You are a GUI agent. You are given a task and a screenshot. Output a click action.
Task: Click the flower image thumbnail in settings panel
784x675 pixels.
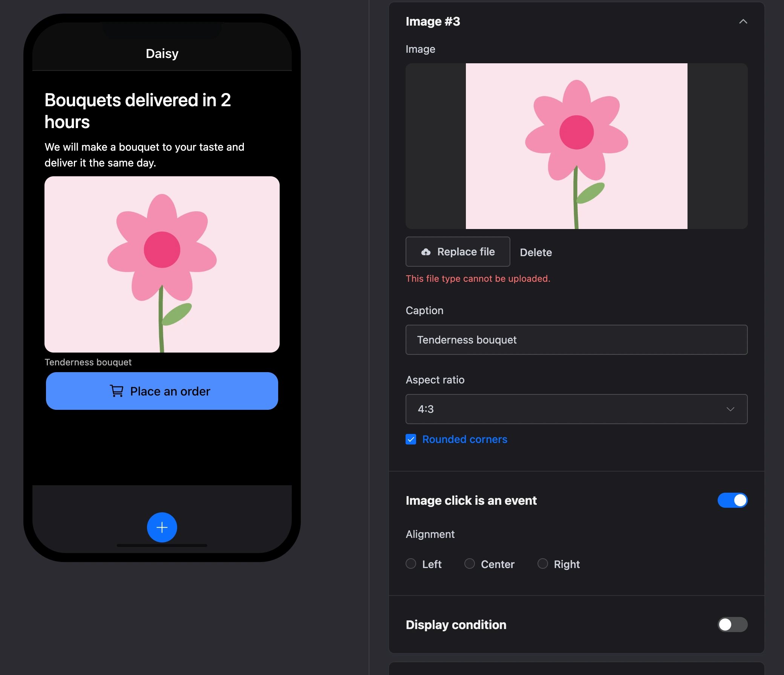pyautogui.click(x=576, y=146)
